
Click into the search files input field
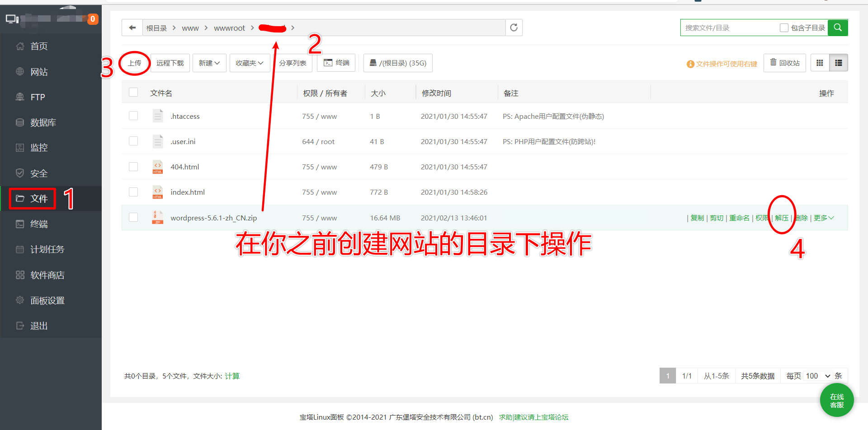[729, 28]
